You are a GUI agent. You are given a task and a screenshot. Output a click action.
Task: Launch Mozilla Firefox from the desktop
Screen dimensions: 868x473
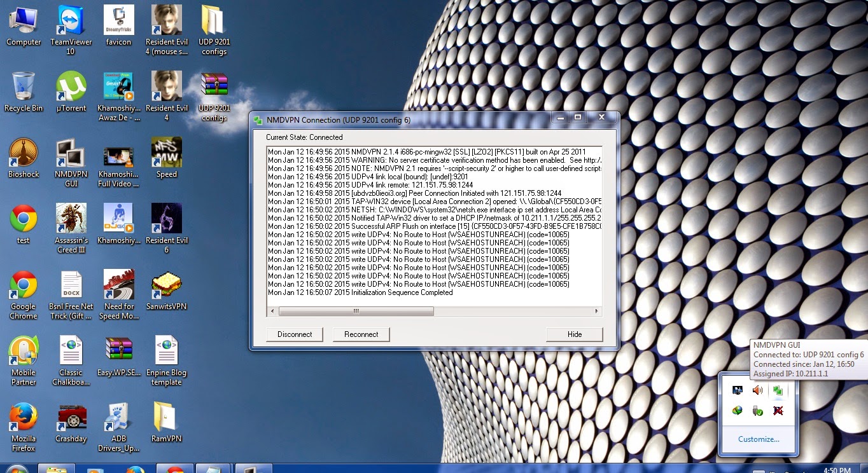pyautogui.click(x=24, y=427)
